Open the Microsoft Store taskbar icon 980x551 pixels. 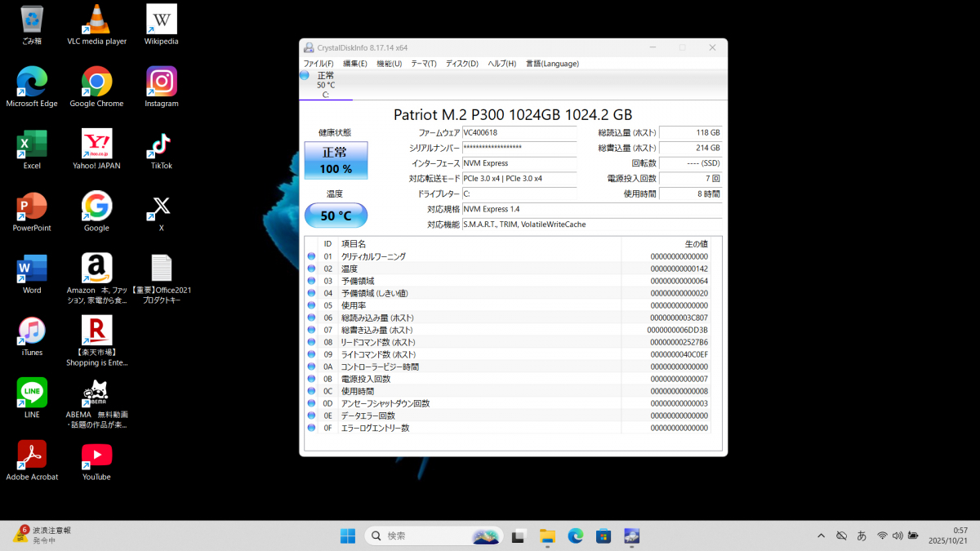(x=604, y=536)
